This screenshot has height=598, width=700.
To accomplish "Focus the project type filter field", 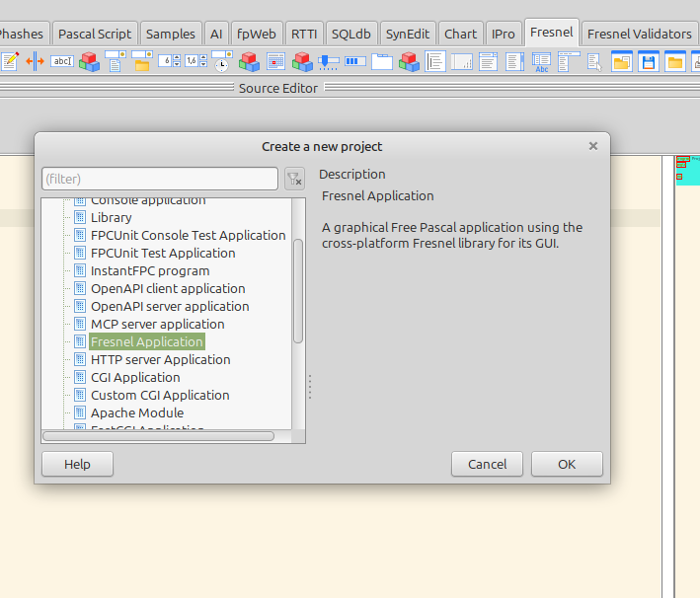I will coord(160,179).
